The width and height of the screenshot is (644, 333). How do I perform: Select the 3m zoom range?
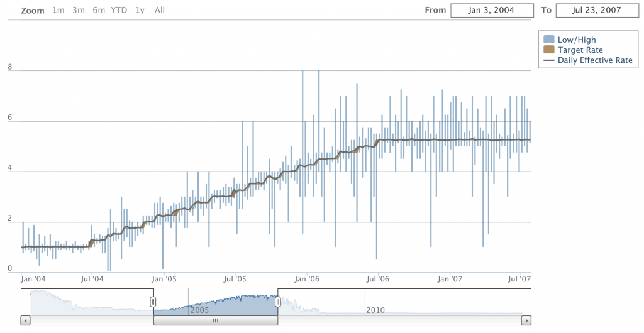click(78, 10)
